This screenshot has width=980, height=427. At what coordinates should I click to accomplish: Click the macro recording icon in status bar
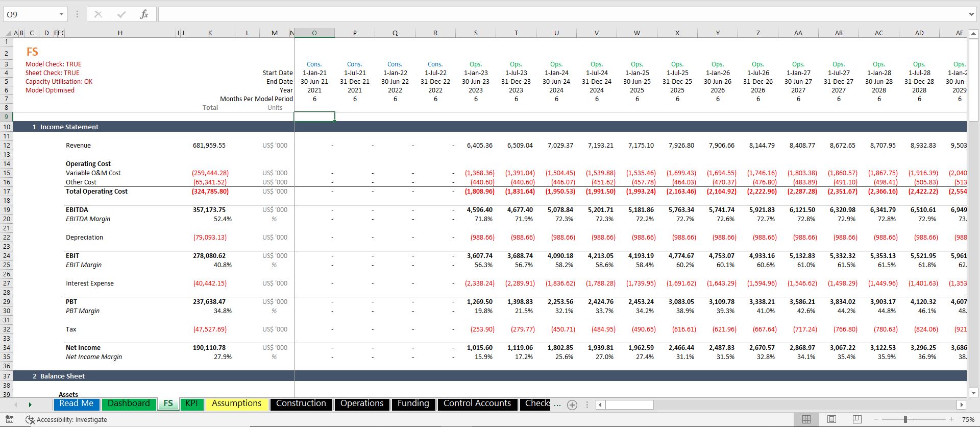click(x=9, y=419)
